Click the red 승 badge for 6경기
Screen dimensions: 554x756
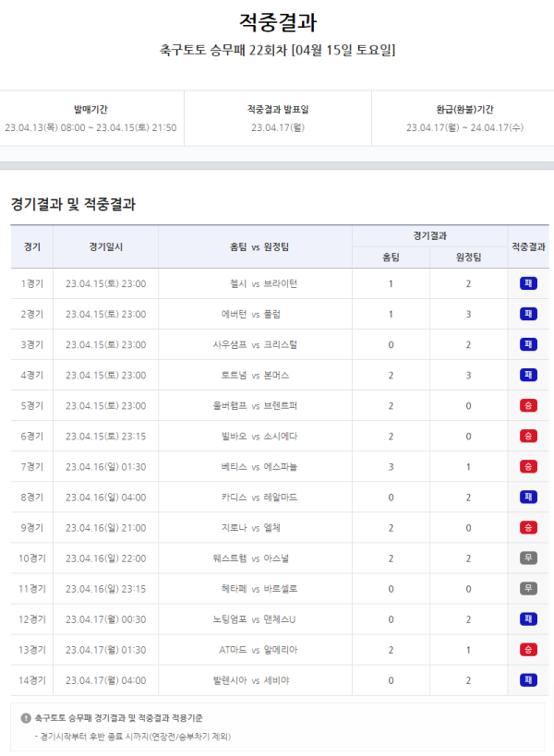pyautogui.click(x=528, y=436)
